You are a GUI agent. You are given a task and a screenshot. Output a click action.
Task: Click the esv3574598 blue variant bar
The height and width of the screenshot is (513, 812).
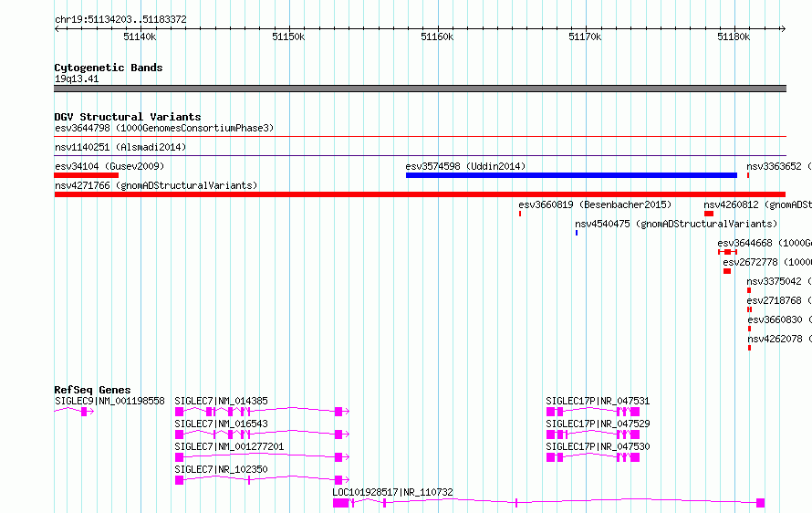tap(571, 175)
